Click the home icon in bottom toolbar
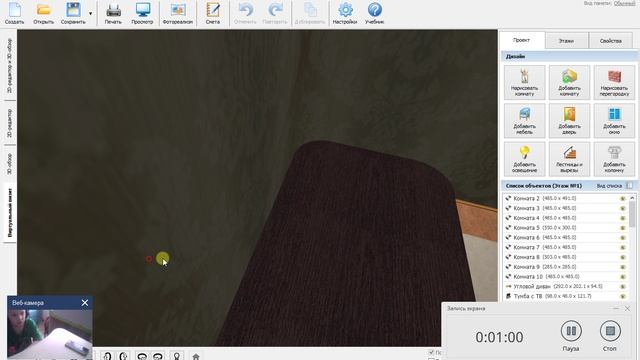 tap(196, 357)
